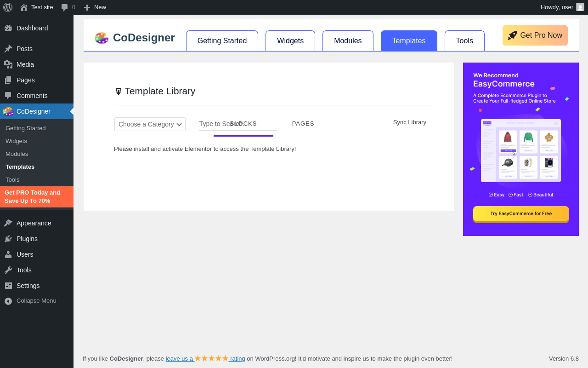
Task: Click the EasyCommerce store preview image
Action: 521,150
